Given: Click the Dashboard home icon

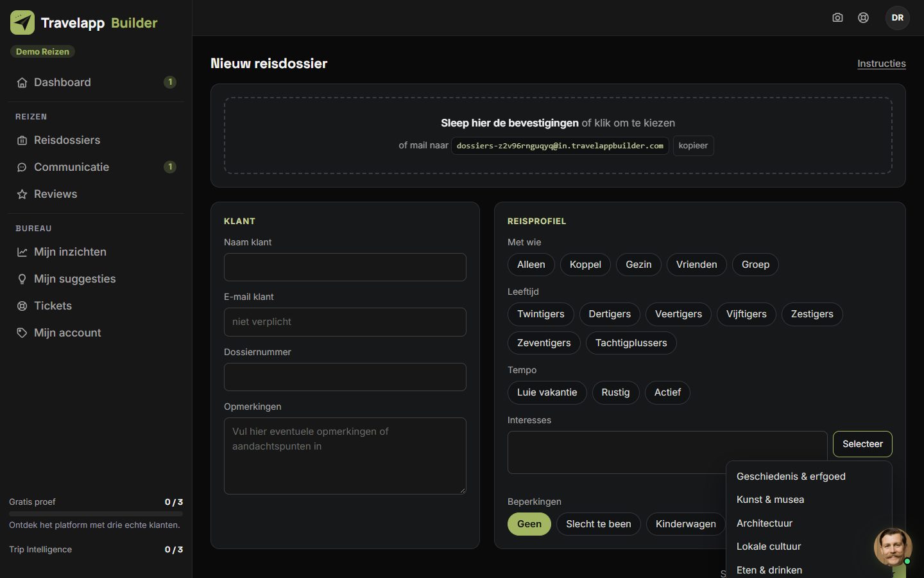Looking at the screenshot, I should pos(22,82).
